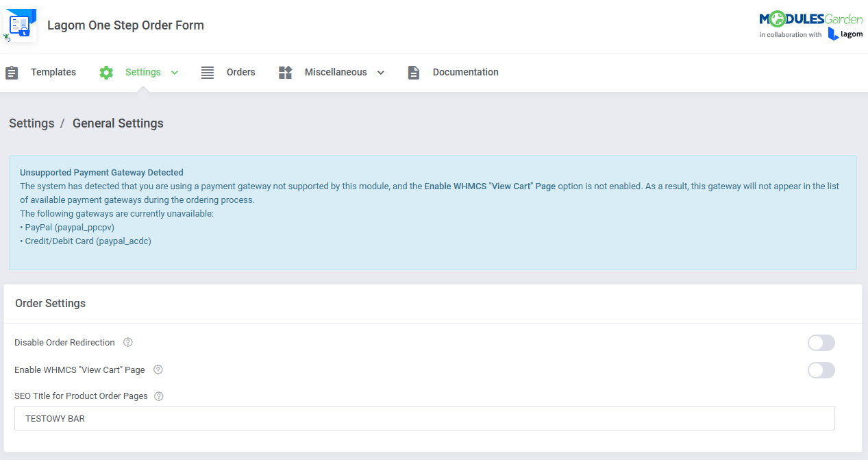
Task: Open the Miscellaneous menu item
Action: click(x=336, y=72)
